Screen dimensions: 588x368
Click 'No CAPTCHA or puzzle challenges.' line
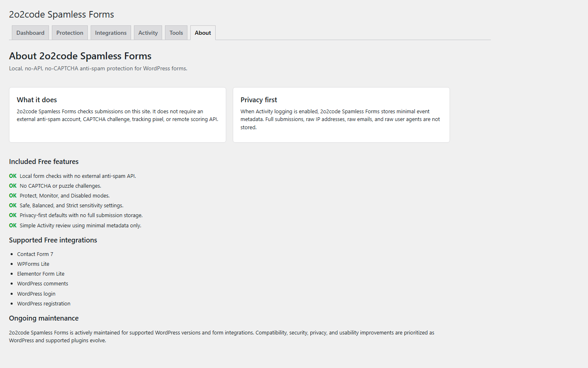pos(60,186)
